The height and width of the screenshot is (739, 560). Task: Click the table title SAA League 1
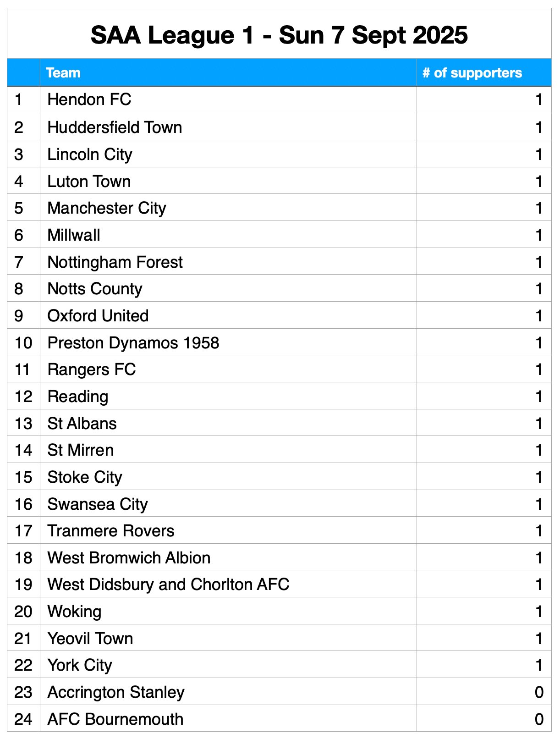coord(279,35)
